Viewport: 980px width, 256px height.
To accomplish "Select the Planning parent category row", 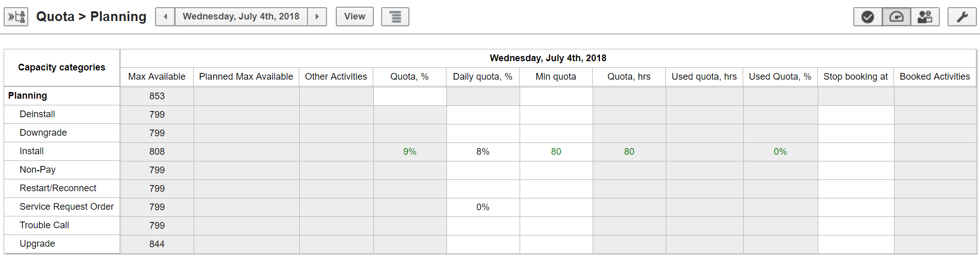I will click(27, 96).
